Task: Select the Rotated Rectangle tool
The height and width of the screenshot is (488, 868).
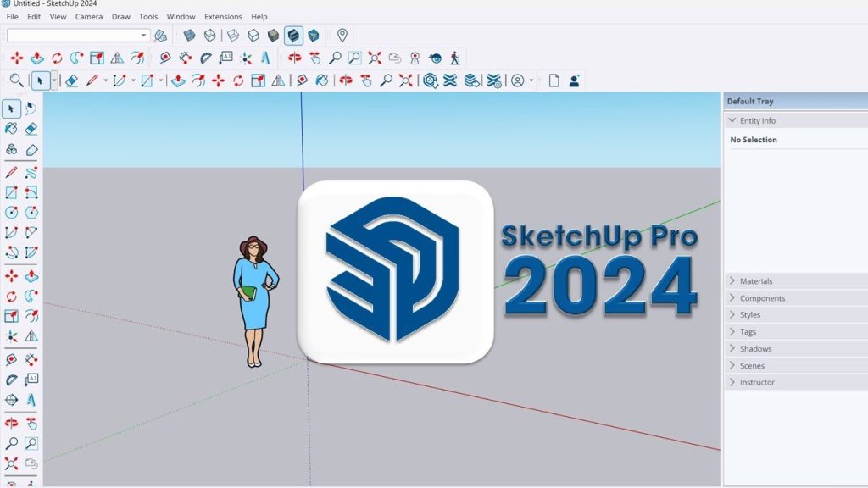Action: [31, 192]
